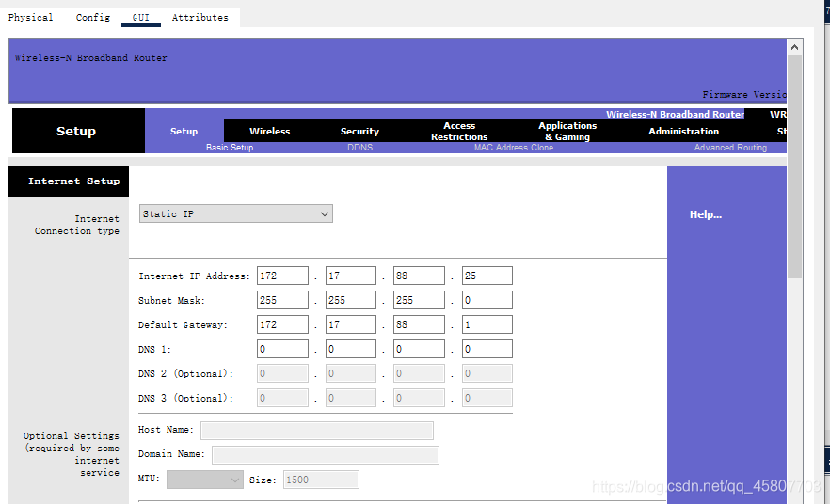Image resolution: width=830 pixels, height=504 pixels.
Task: Click the Help... link
Action: [x=705, y=214]
